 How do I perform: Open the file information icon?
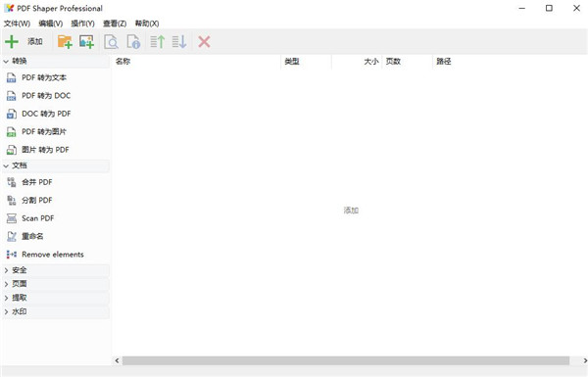(x=133, y=41)
